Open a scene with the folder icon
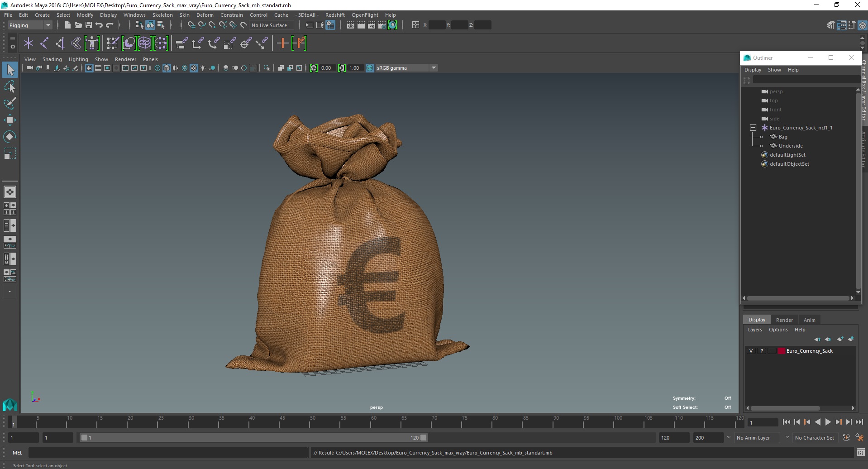 tap(78, 25)
